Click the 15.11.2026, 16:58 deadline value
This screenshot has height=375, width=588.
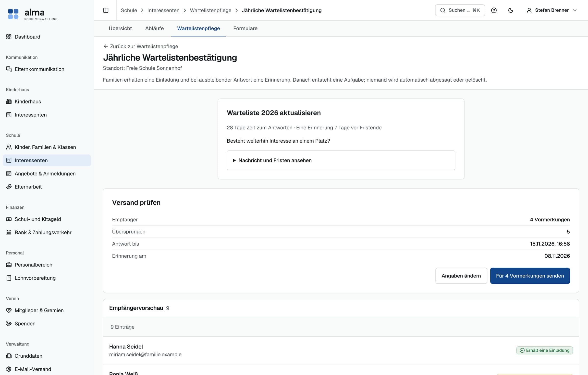(550, 244)
